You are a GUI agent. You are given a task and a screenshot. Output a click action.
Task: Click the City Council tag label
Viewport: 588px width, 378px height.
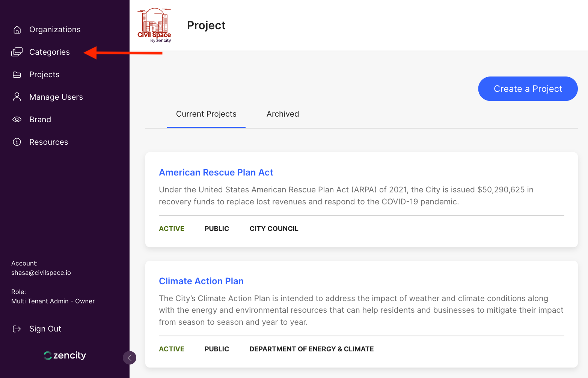tap(274, 229)
